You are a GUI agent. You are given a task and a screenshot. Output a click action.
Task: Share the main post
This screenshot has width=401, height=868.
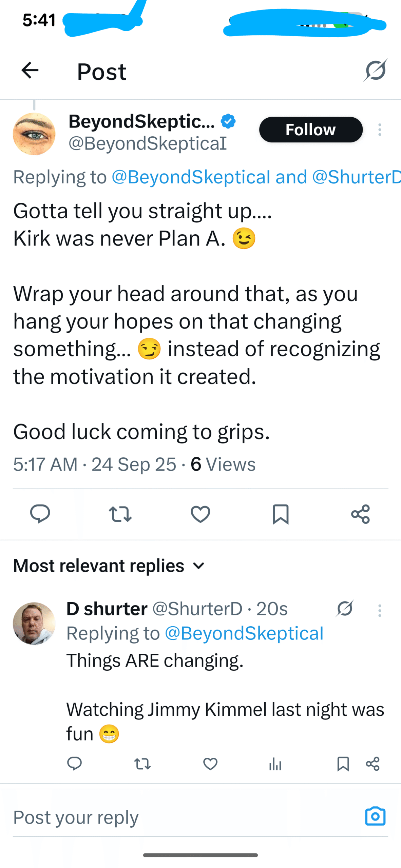click(x=360, y=514)
